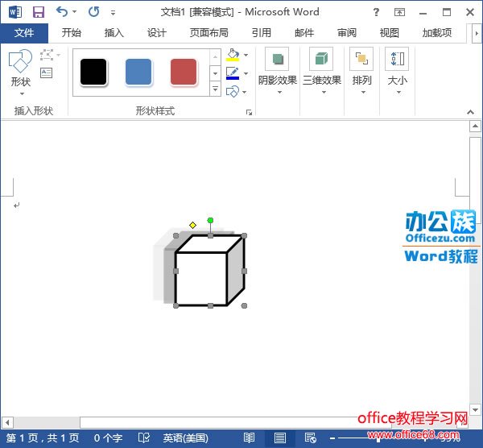The image size is (483, 448).
Task: Open the undo history dropdown arrow
Action: click(x=75, y=12)
